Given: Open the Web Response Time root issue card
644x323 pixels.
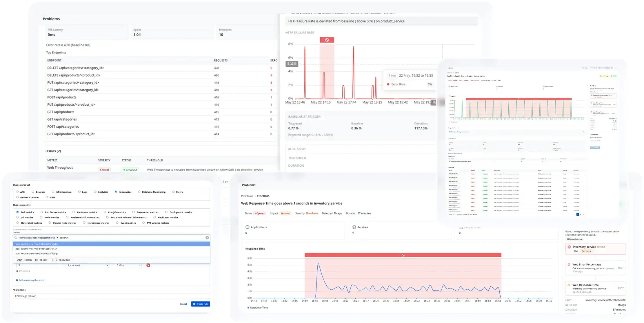Looking at the screenshot, I should pyautogui.click(x=596, y=288).
